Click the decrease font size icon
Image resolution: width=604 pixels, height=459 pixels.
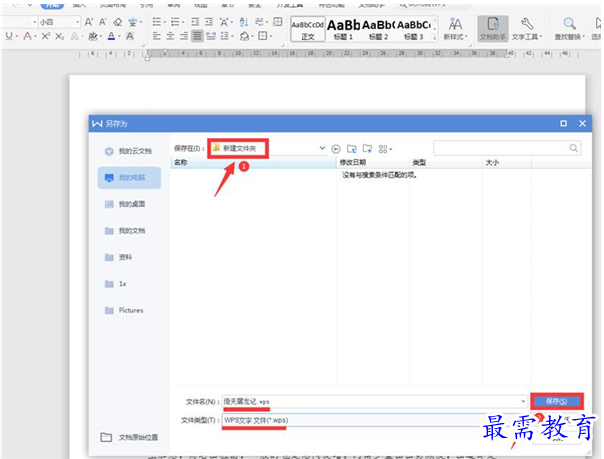(102, 22)
